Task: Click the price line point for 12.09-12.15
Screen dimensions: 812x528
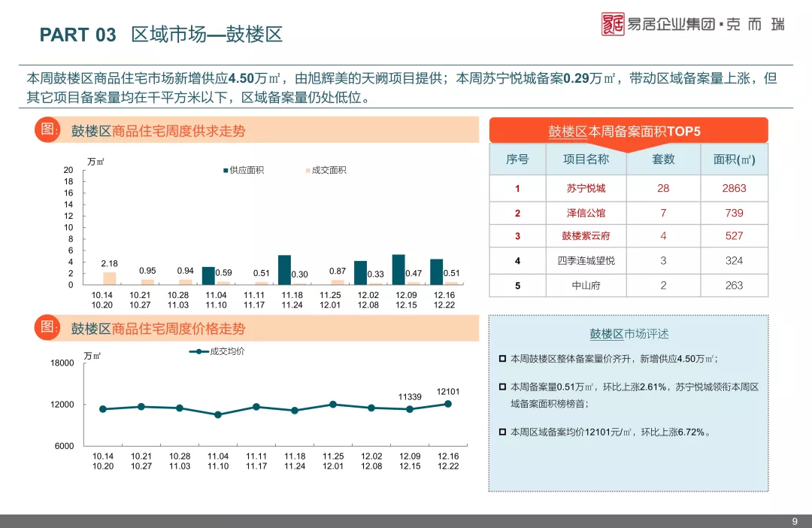Action: (410, 409)
